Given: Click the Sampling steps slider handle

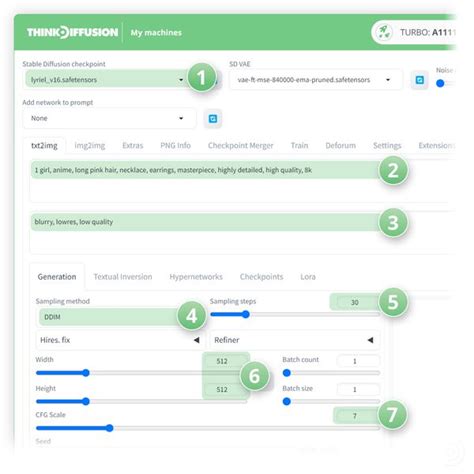Looking at the screenshot, I should click(246, 314).
